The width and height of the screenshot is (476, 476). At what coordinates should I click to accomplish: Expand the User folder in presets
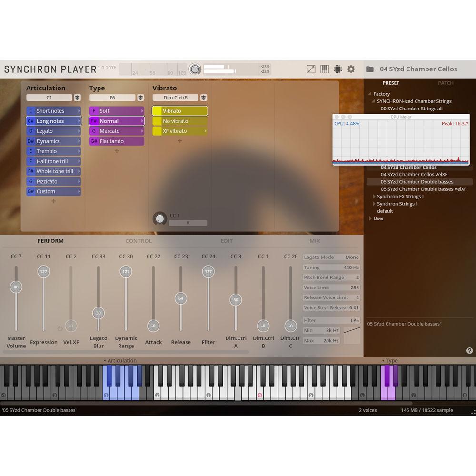pyautogui.click(x=370, y=218)
